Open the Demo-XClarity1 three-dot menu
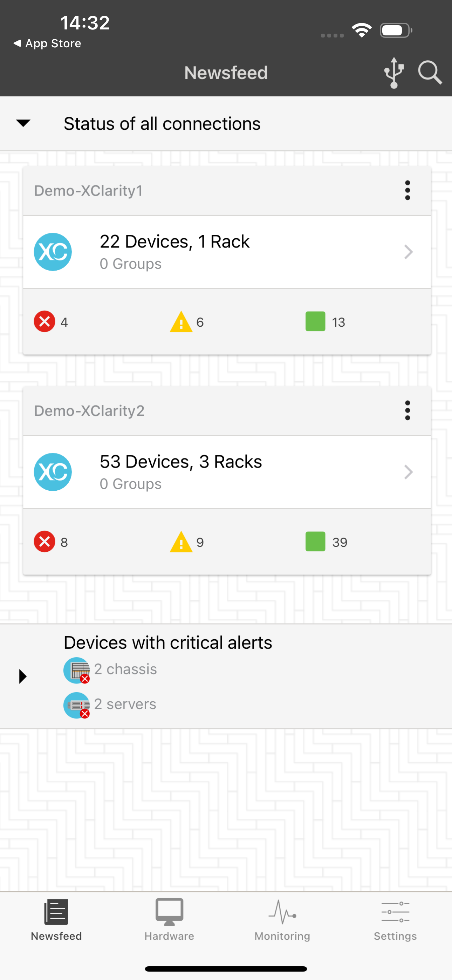 (x=408, y=190)
